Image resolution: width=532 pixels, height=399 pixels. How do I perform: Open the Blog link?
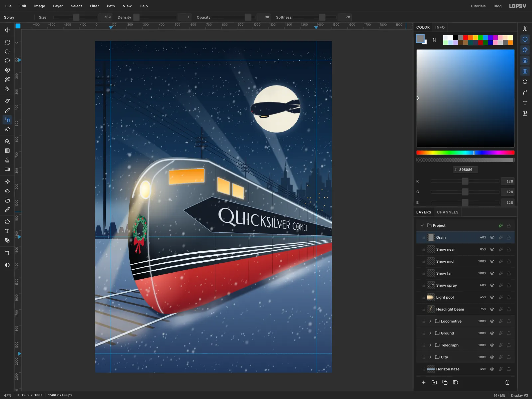[x=497, y=6]
